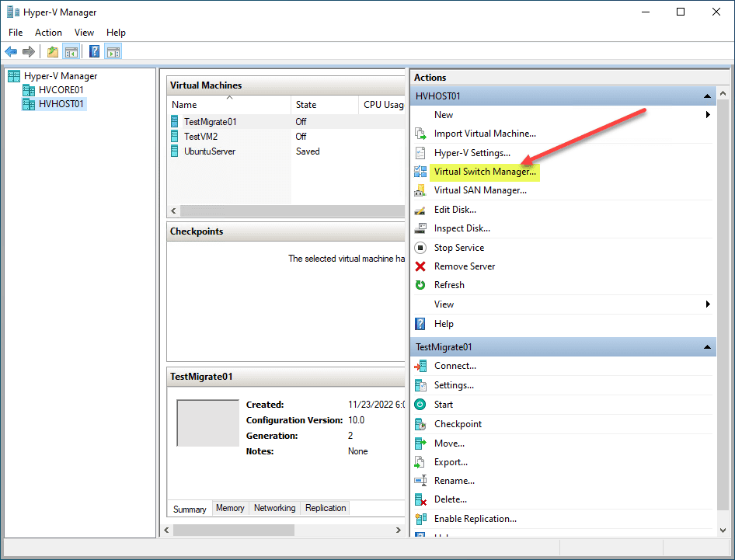Click details pane scroll right arrow
This screenshot has height=560, width=735.
(x=399, y=530)
